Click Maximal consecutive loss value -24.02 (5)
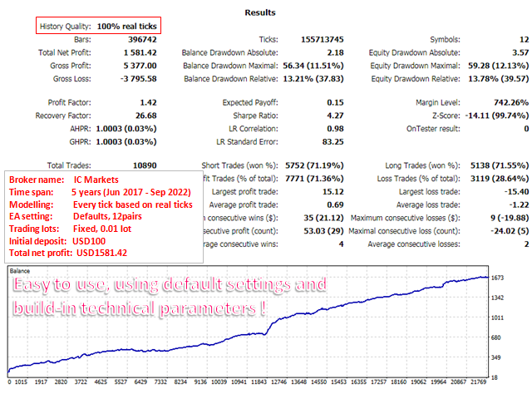This screenshot has height=399, width=532. [x=510, y=231]
